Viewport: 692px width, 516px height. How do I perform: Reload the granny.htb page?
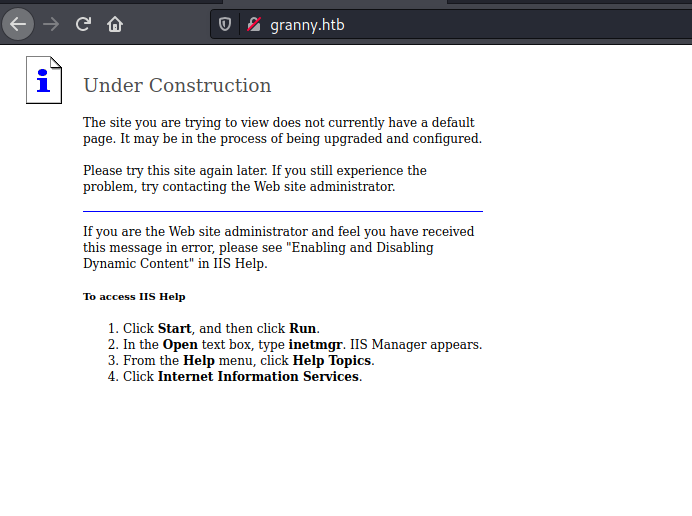(x=83, y=24)
